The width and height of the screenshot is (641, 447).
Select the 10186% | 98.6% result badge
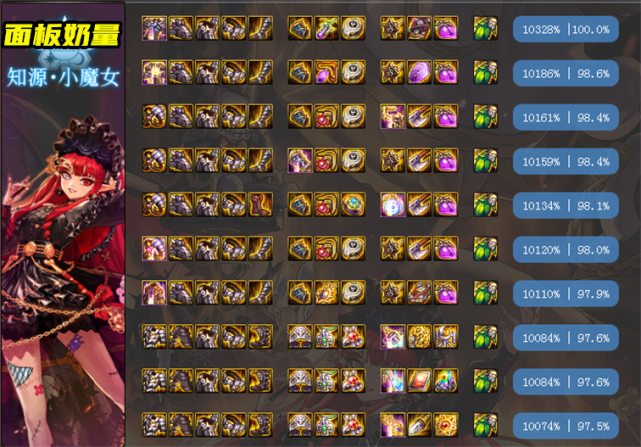(565, 73)
